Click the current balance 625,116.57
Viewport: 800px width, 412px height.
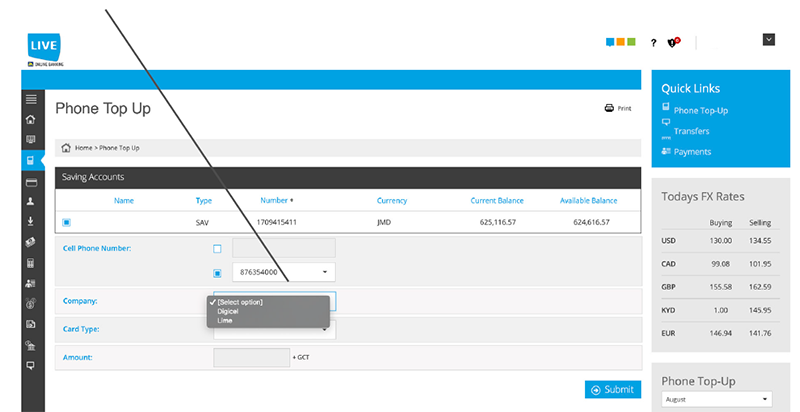(497, 222)
